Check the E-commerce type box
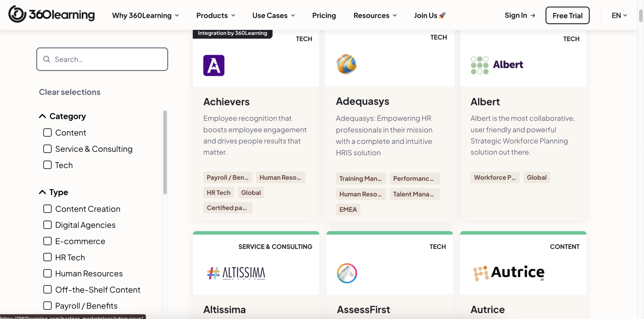The height and width of the screenshot is (319, 644). point(47,241)
